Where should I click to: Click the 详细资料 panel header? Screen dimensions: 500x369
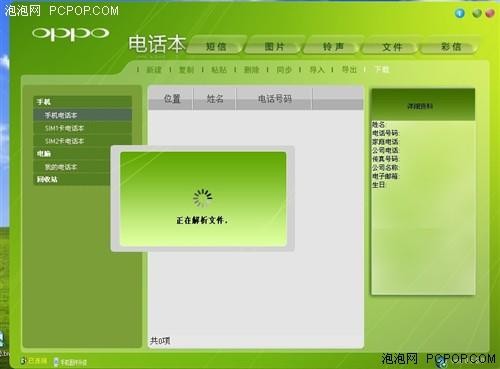point(423,105)
